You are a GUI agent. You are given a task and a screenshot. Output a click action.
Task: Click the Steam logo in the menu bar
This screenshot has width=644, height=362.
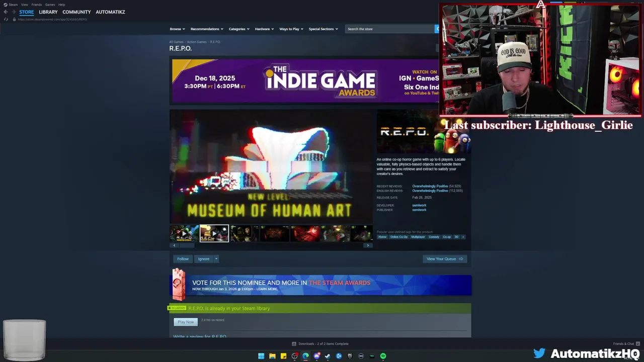click(5, 5)
